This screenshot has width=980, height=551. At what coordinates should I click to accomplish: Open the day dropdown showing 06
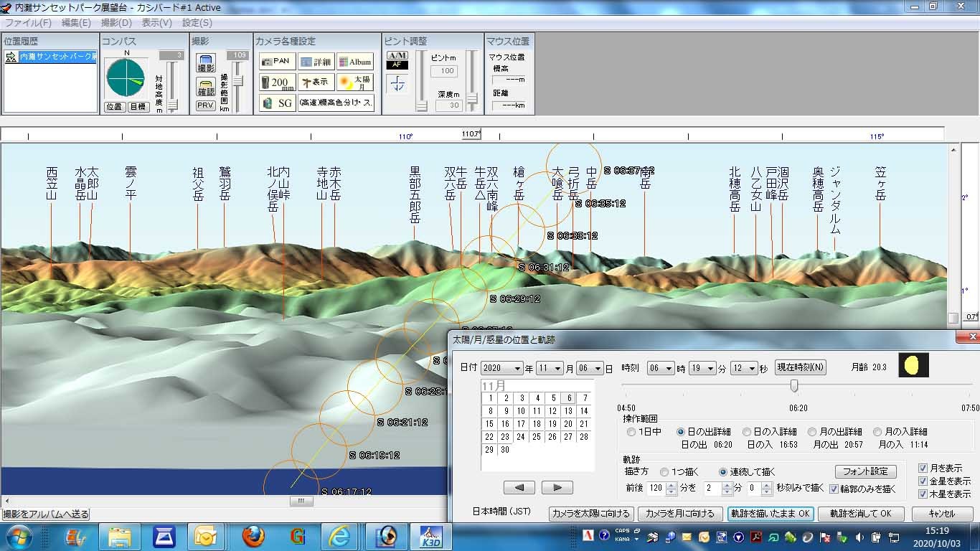coord(590,368)
